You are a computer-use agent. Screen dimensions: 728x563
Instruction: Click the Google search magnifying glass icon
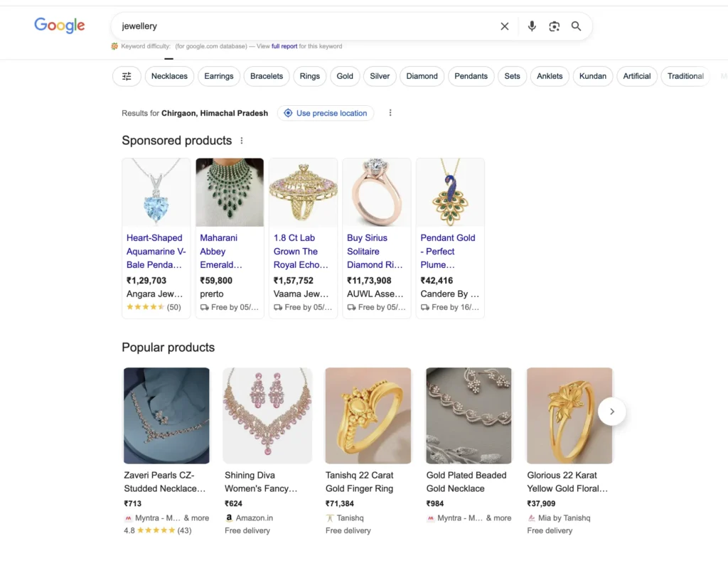tap(576, 26)
